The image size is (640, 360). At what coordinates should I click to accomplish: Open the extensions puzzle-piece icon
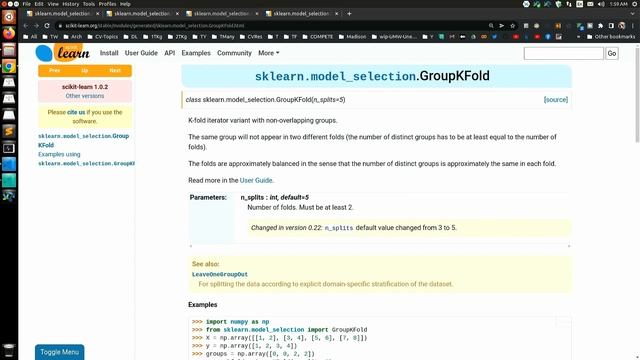[600, 25]
